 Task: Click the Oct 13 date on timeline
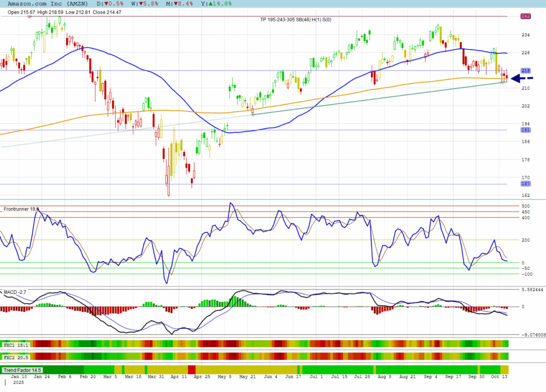500,377
